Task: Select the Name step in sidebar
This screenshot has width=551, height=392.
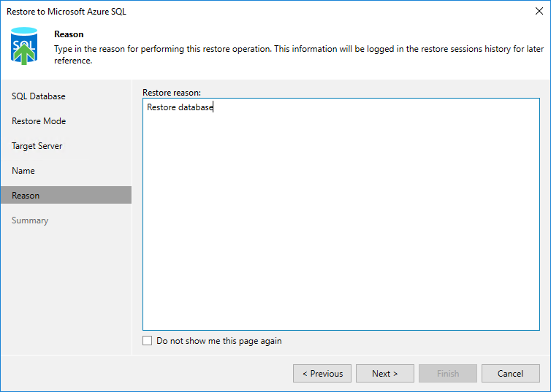Action: (23, 171)
